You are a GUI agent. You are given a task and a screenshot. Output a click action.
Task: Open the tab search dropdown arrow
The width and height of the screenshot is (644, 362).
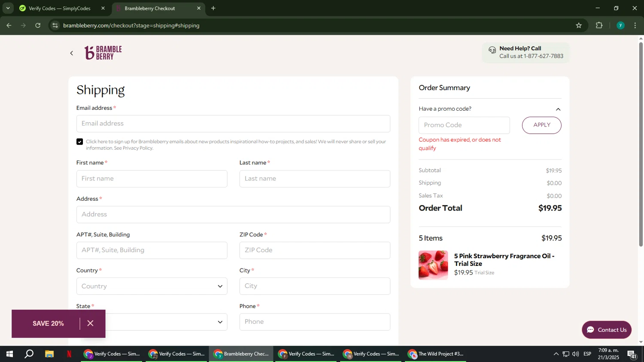point(8,8)
